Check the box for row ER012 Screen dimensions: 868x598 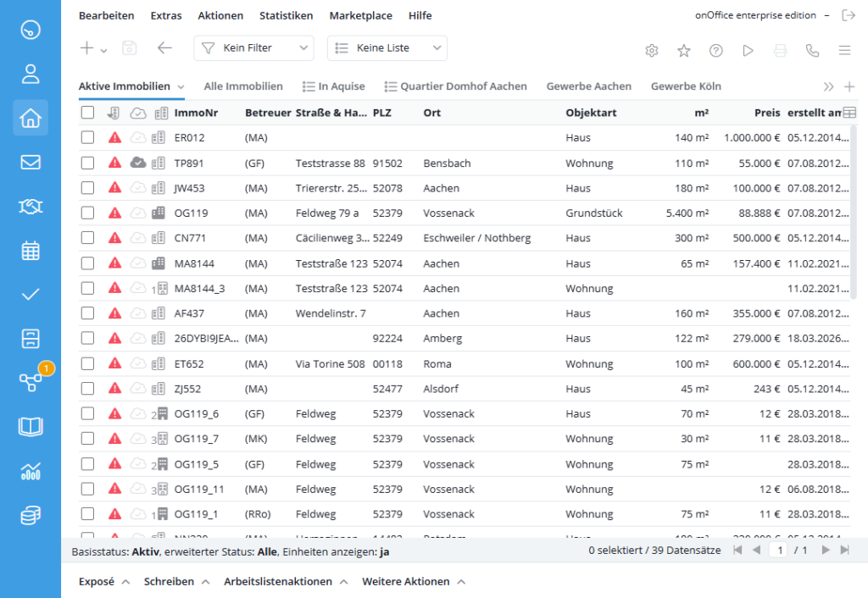pos(87,138)
